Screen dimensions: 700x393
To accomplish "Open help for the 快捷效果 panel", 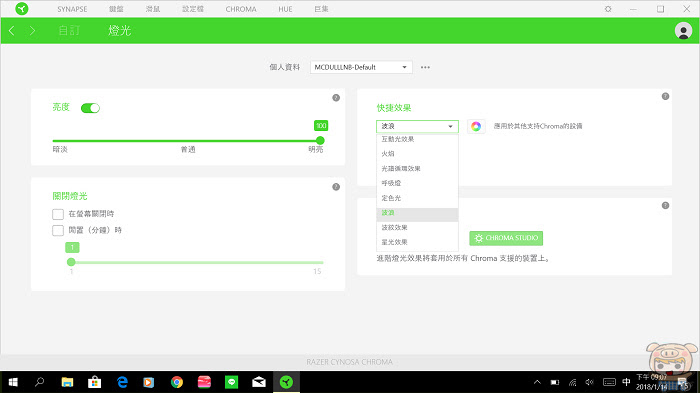I will (665, 96).
